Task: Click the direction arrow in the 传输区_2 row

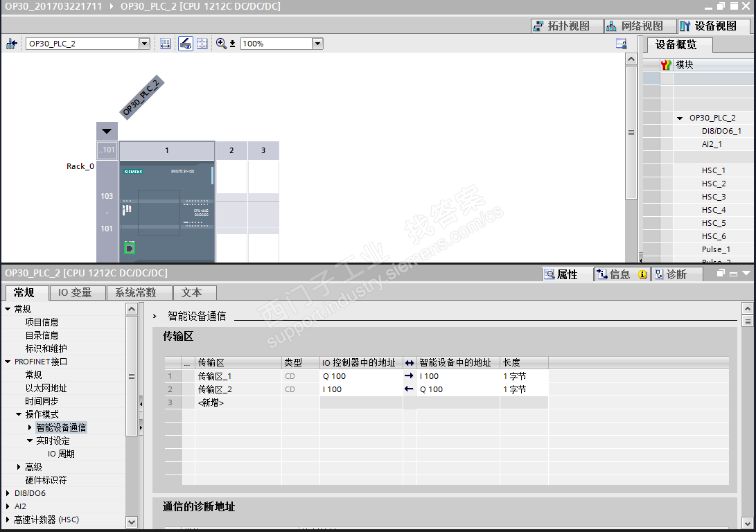Action: click(409, 389)
